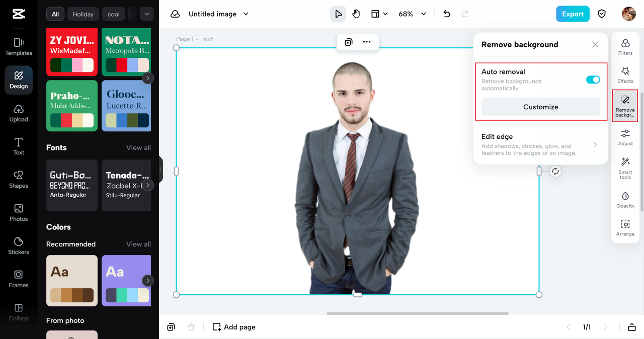The width and height of the screenshot is (644, 339).
Task: Collapse the left design panel
Action: click(160, 169)
